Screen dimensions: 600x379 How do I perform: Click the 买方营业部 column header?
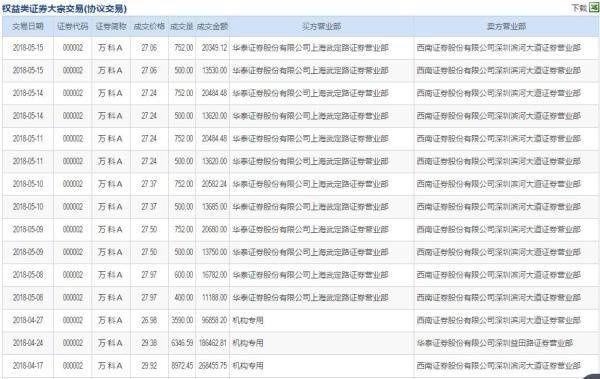pos(321,26)
